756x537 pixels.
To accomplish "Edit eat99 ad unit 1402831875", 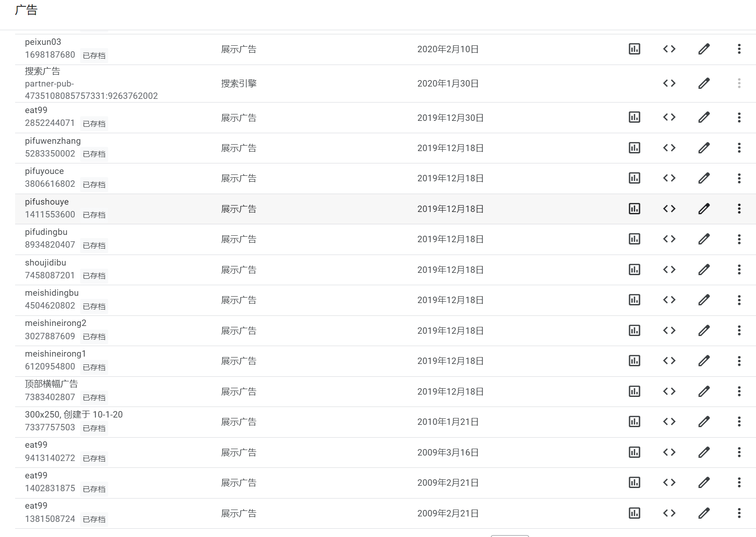I will 704,483.
